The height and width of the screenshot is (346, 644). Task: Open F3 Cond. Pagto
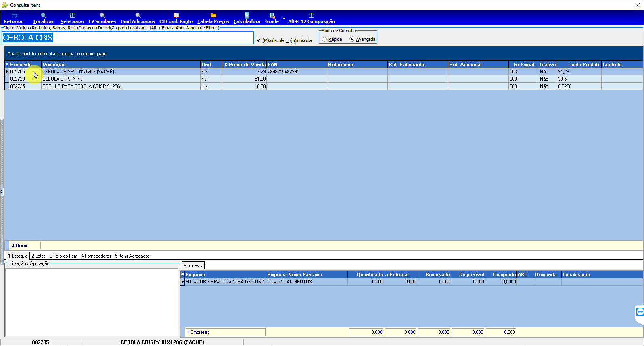pyautogui.click(x=176, y=18)
